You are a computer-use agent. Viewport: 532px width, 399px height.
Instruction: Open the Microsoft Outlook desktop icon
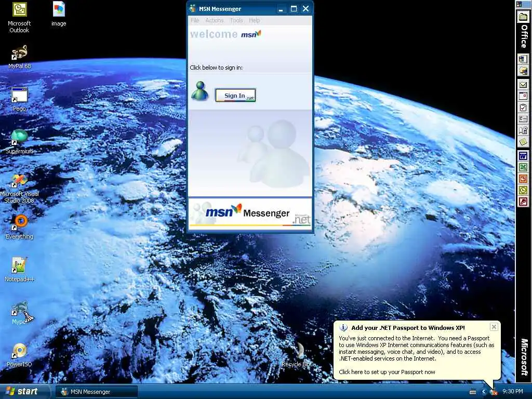[x=19, y=18]
